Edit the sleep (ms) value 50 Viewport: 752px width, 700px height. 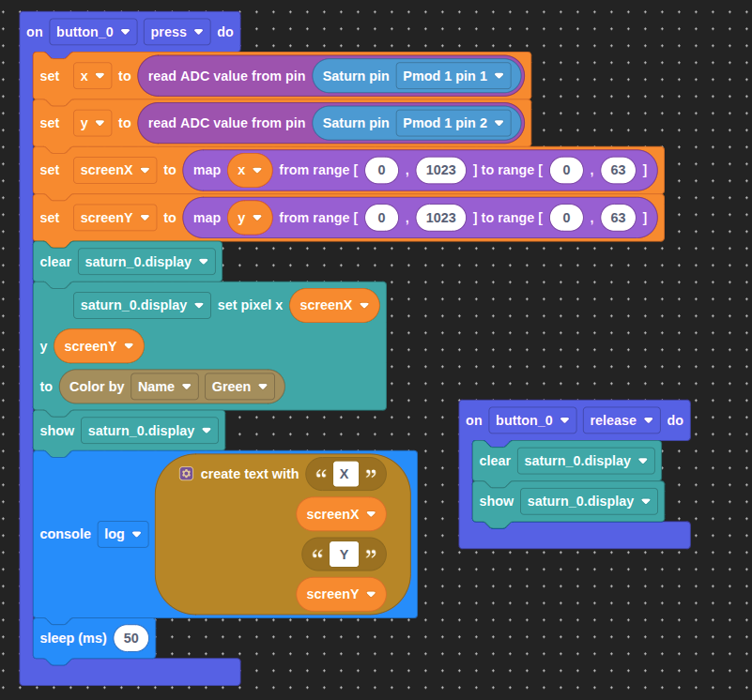pyautogui.click(x=130, y=639)
